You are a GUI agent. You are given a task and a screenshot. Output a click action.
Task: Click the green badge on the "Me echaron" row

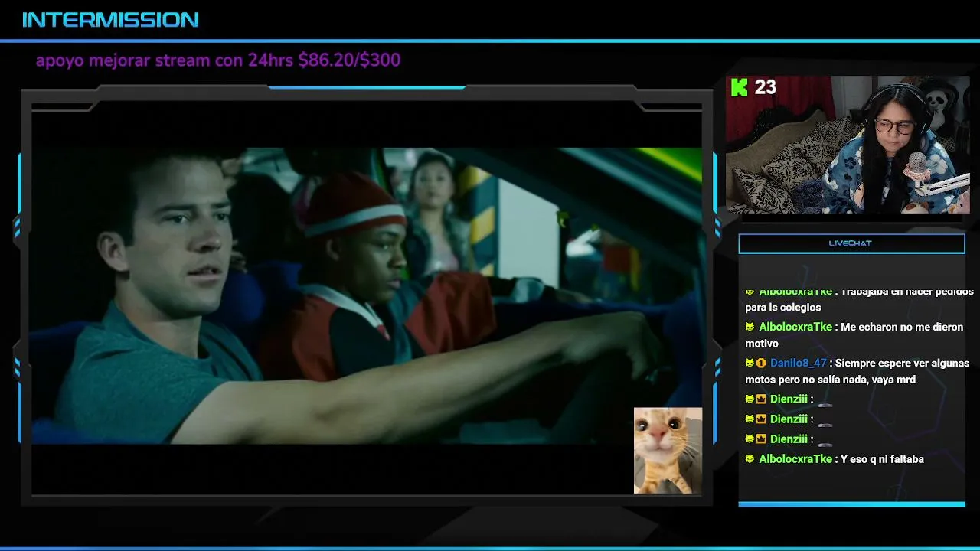pos(750,327)
